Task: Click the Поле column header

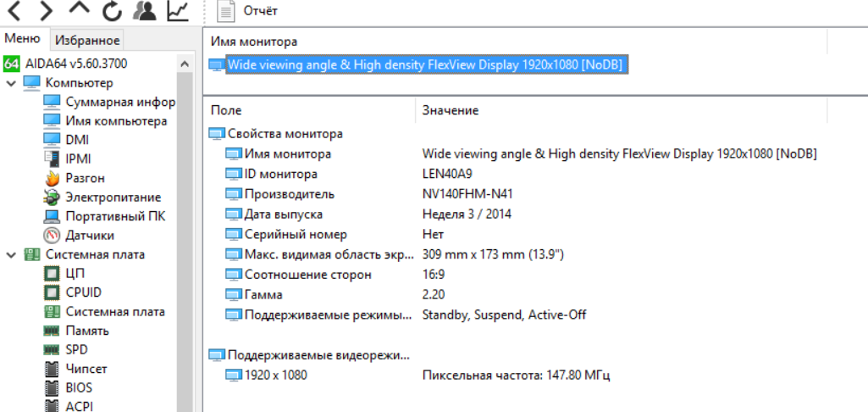Action: 226,110
